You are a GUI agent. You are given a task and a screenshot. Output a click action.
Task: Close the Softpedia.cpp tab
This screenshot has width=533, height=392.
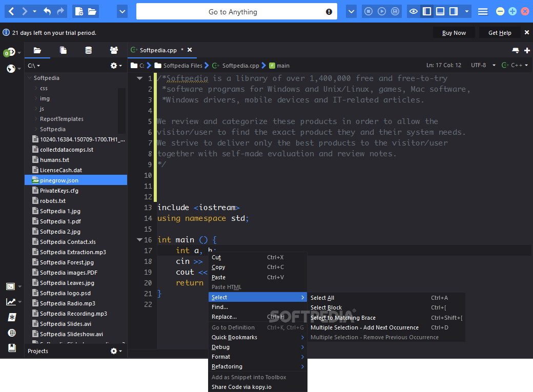point(190,50)
